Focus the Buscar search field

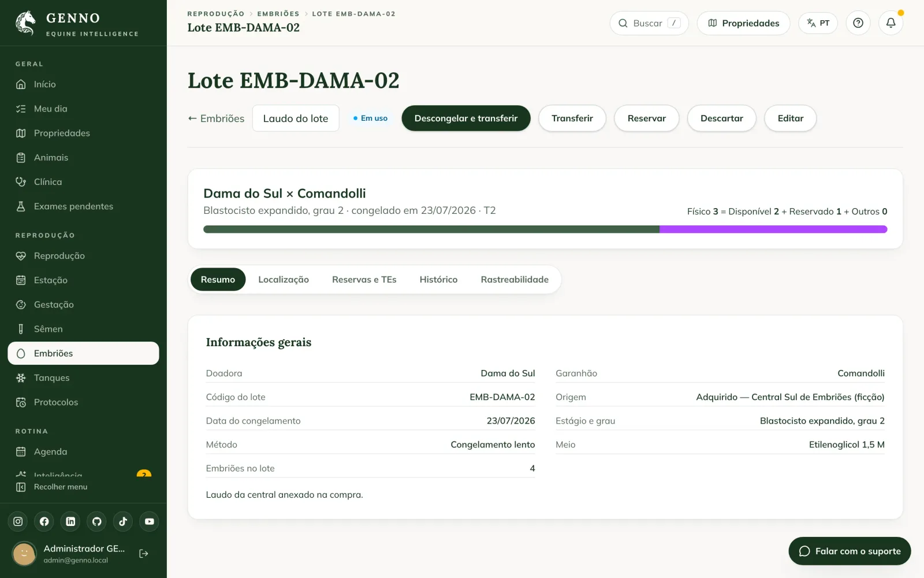pos(649,23)
